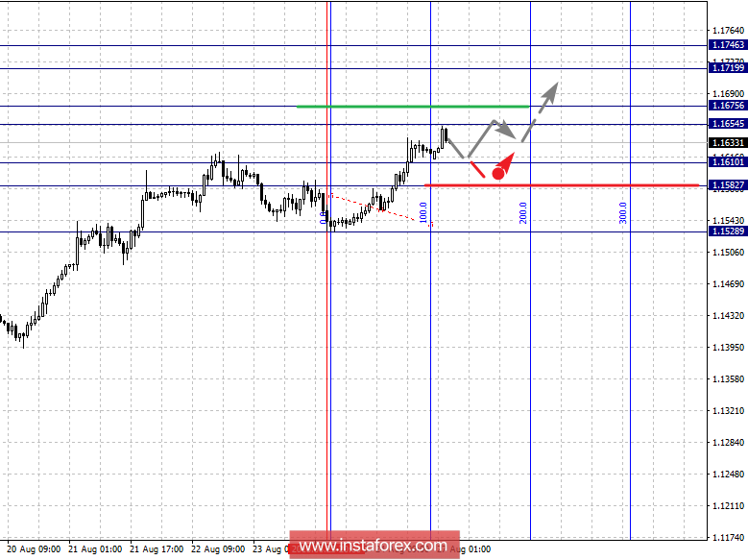Click the 1.17463 price level label
This screenshot has height=560, width=748.
tap(727, 45)
